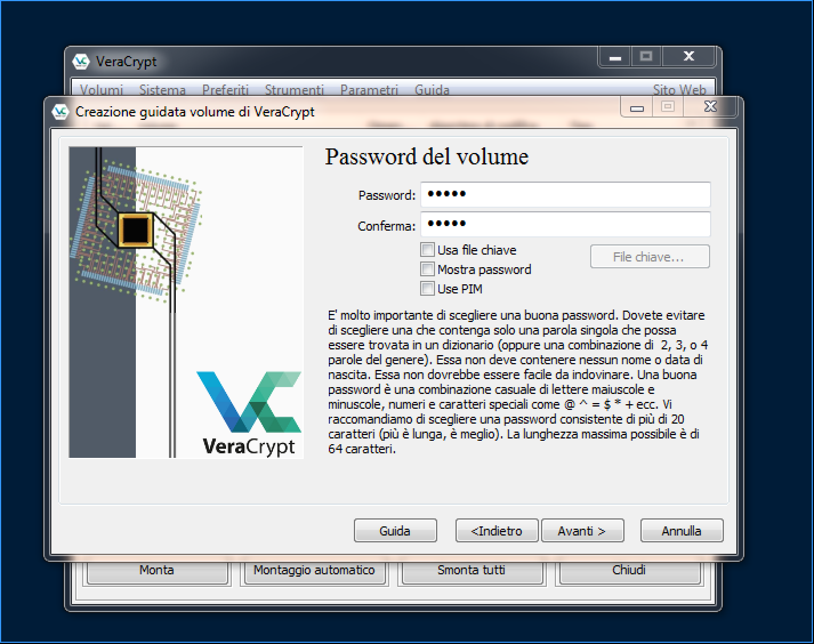Image resolution: width=814 pixels, height=644 pixels.
Task: Cancel the wizard with Annulla
Action: tap(682, 530)
